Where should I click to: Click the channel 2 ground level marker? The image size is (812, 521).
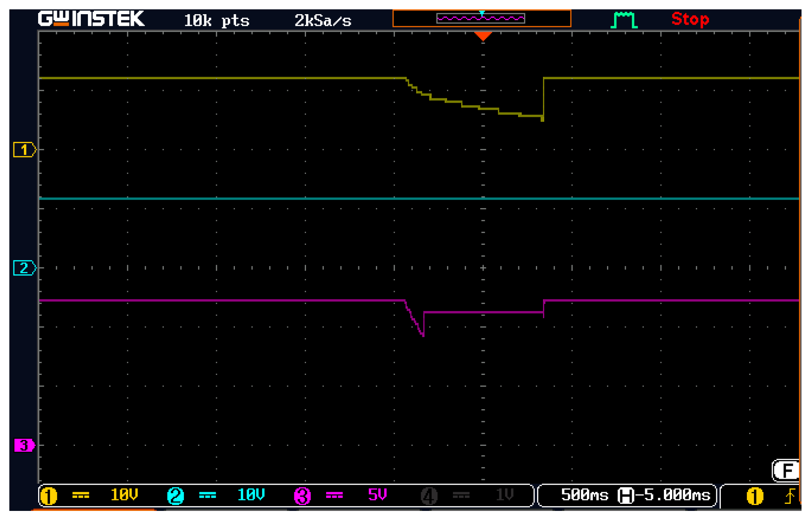pyautogui.click(x=24, y=268)
